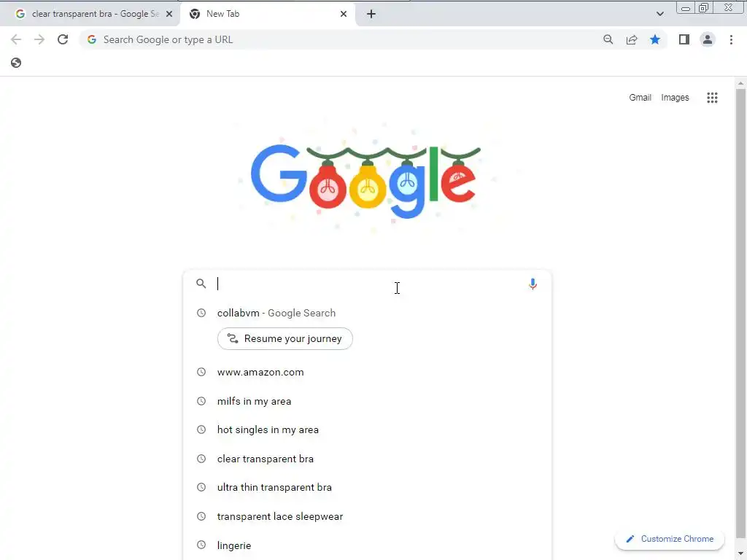Click the Customize Chrome button

point(670,539)
